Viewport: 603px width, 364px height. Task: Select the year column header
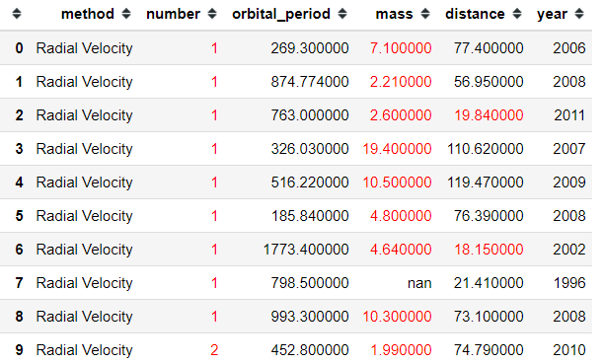pos(552,15)
